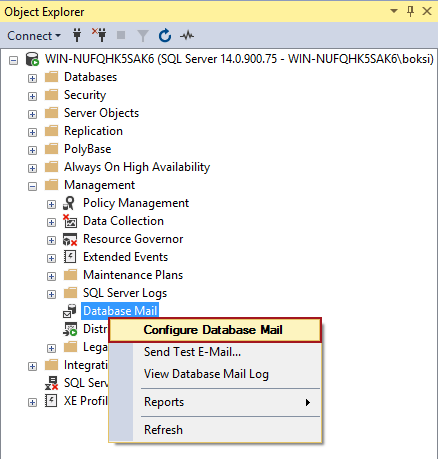Select the Security tree label
This screenshot has width=438, height=459.
click(x=85, y=95)
